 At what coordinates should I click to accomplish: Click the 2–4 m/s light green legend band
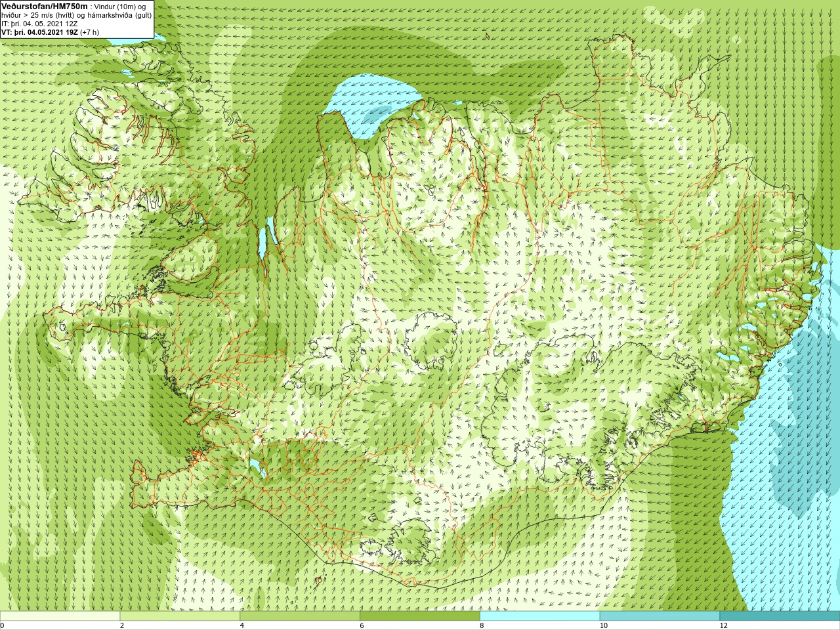click(180, 616)
